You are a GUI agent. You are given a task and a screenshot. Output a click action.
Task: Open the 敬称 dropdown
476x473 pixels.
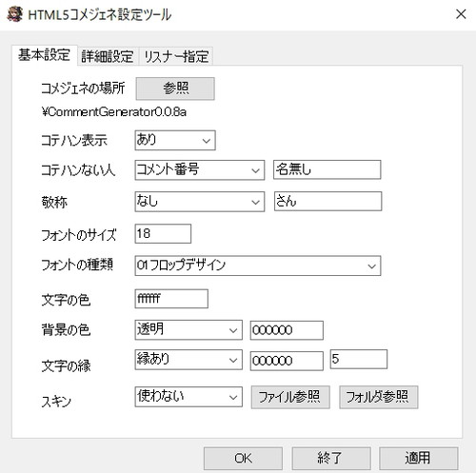coord(200,202)
